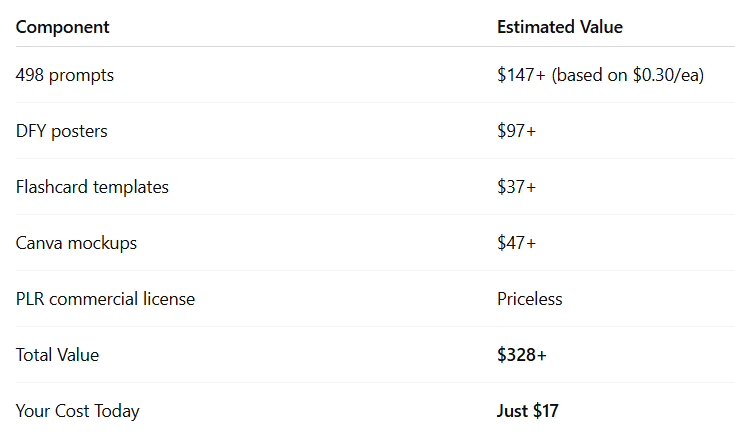
Task: Select the 498 prompts cell
Action: (65, 76)
